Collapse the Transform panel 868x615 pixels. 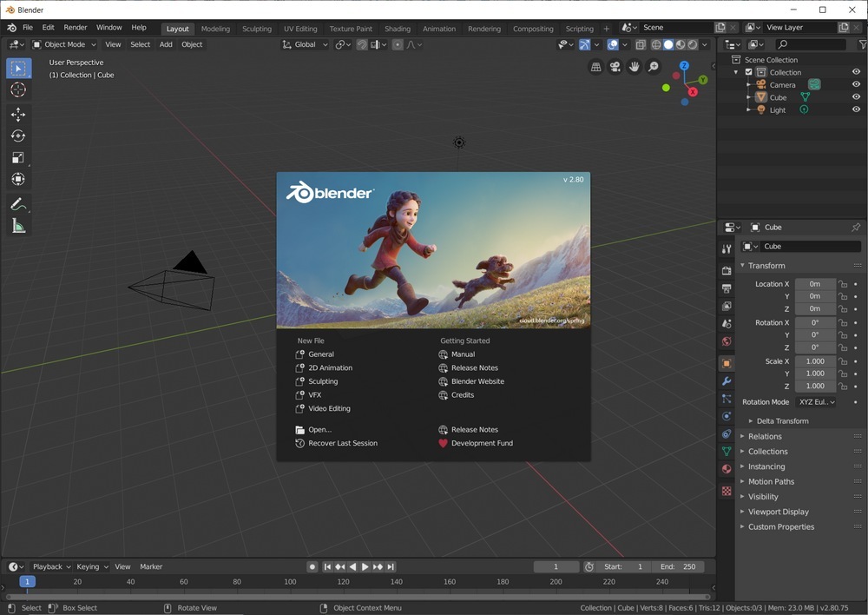point(766,266)
